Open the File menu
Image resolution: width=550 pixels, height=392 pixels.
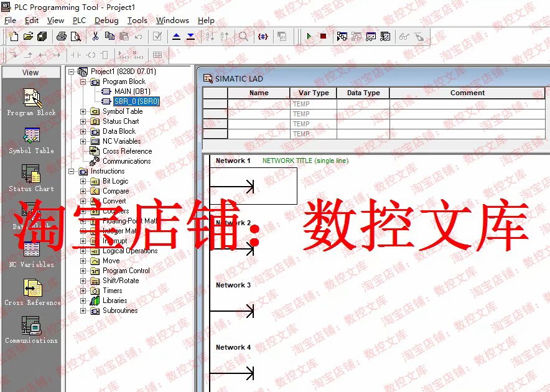pyautogui.click(x=10, y=21)
